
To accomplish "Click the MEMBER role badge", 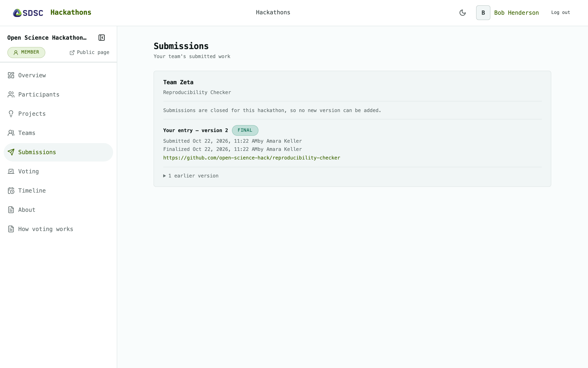I will 26,52.
